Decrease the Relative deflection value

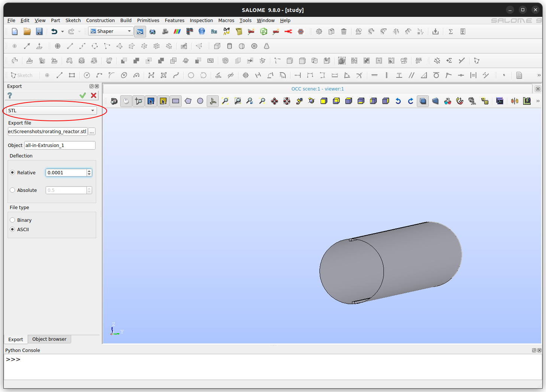pos(89,174)
